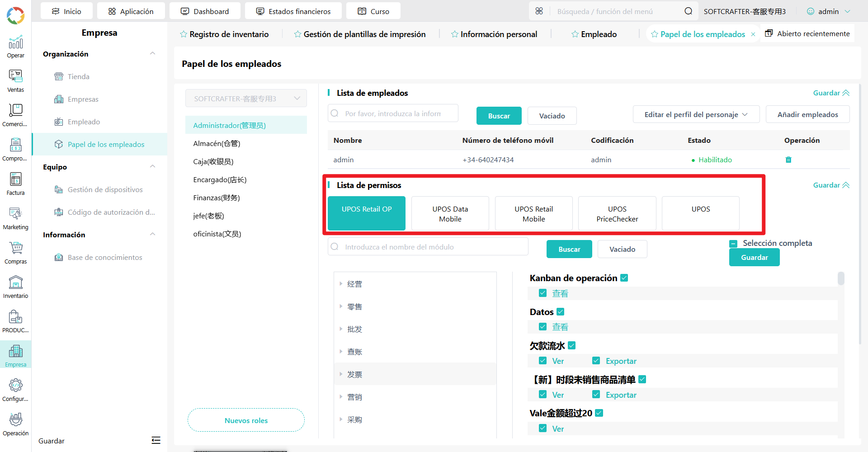Open the Ventas sidebar module
The width and height of the screenshot is (868, 452).
coord(15,81)
